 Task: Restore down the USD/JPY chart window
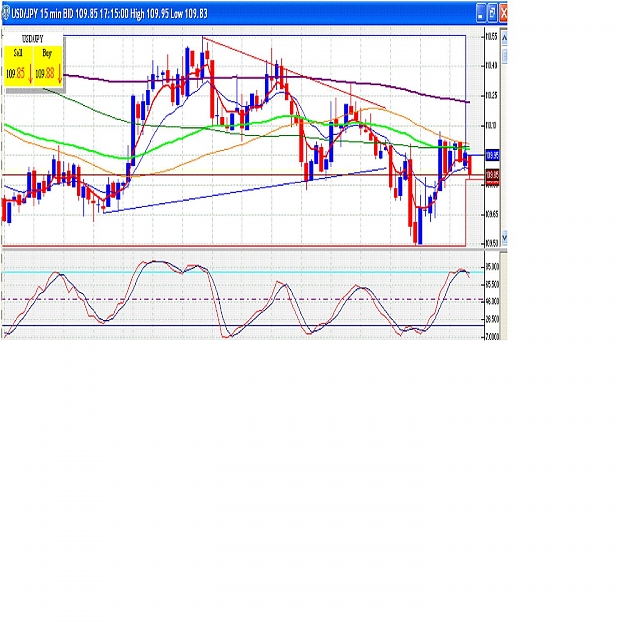click(x=493, y=13)
